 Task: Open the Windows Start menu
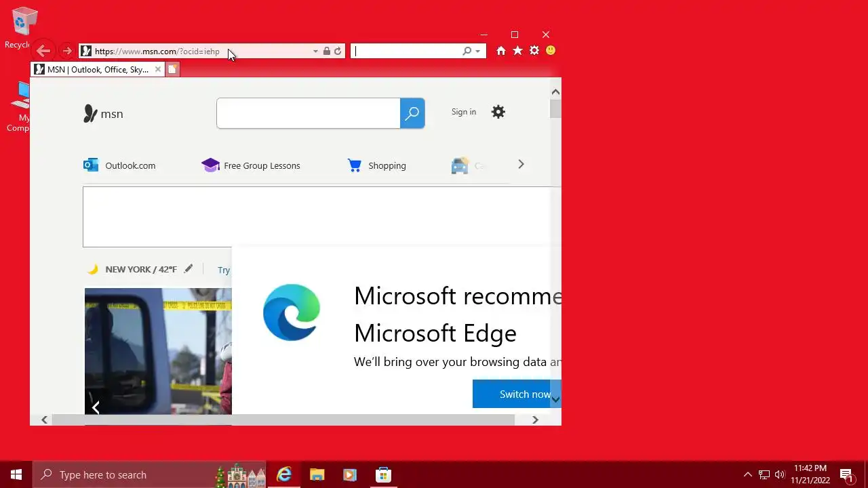tap(16, 475)
